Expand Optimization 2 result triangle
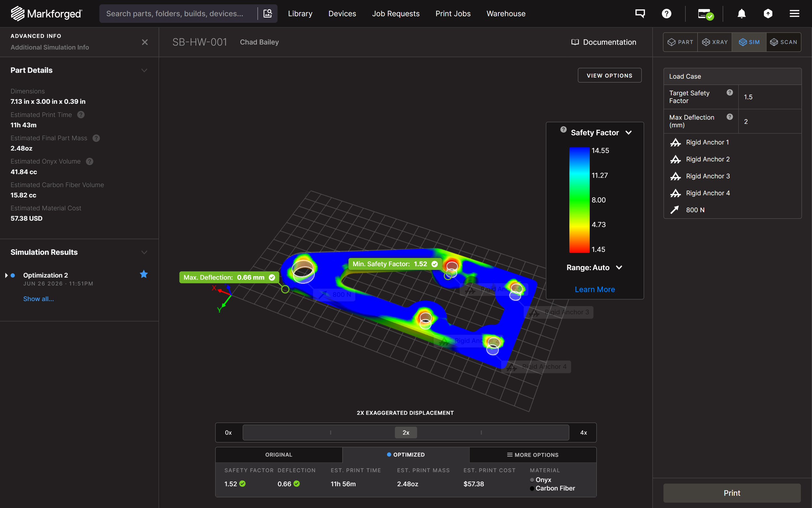Viewport: 812px width, 508px height. [x=6, y=275]
